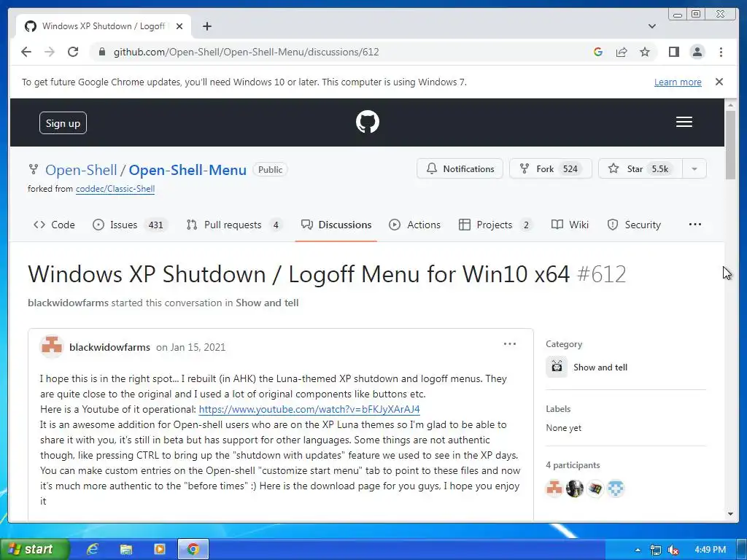Image resolution: width=747 pixels, height=560 pixels.
Task: Click third participant avatar
Action: 595,488
